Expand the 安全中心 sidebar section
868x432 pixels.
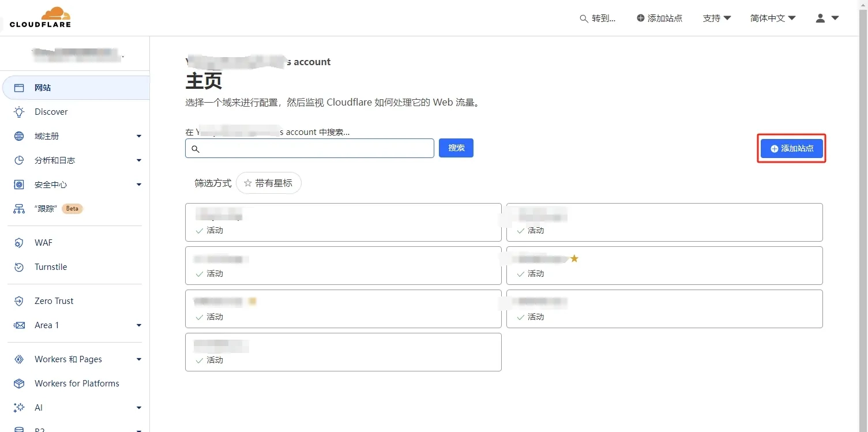(139, 185)
